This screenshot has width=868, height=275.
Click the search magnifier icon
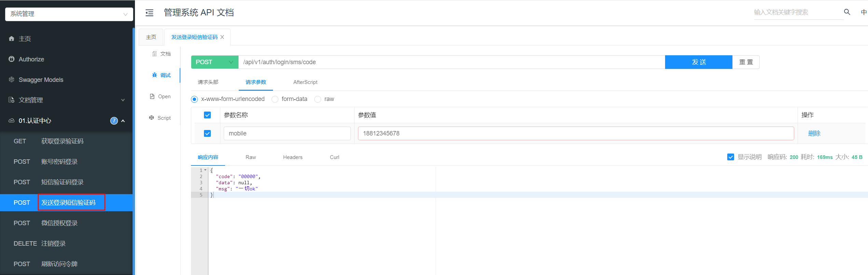click(847, 12)
